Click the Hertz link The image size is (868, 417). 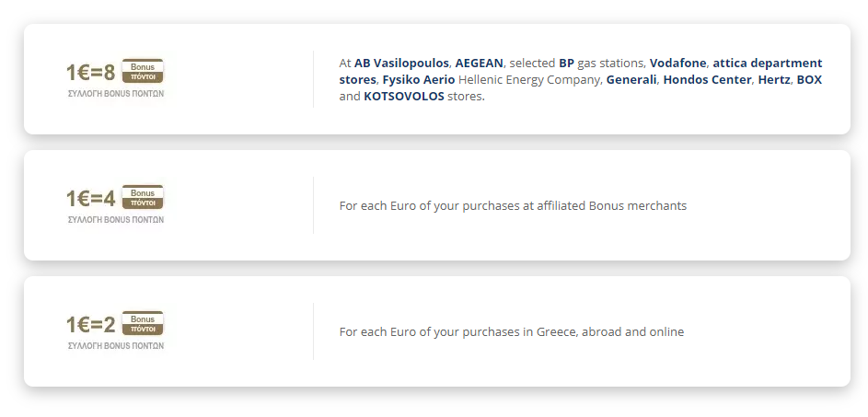pyautogui.click(x=775, y=80)
